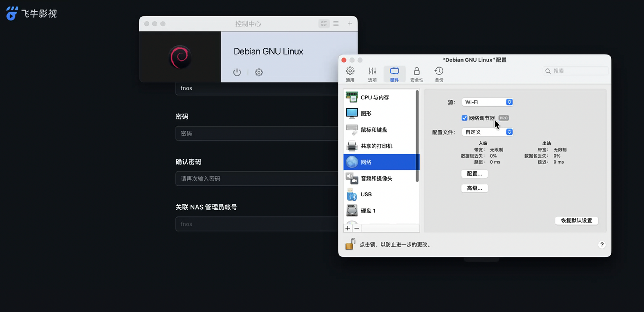Uncheck the 网络调节器 checkbox
This screenshot has width=644, height=312.
point(464,118)
